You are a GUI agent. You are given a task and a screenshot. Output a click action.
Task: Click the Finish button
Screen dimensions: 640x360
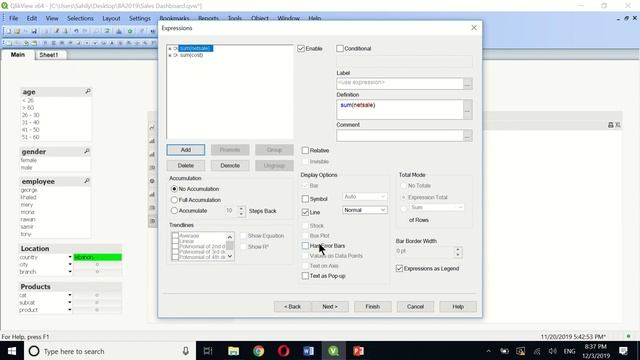tap(373, 307)
